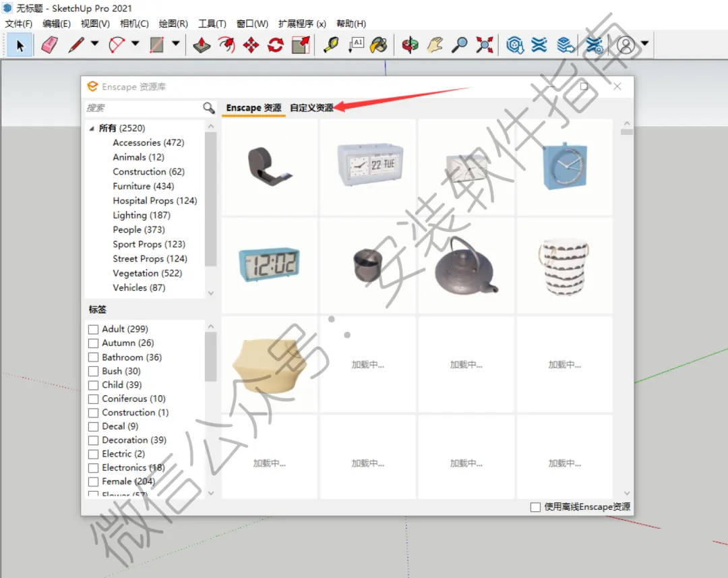Click the category list scroll-up arrow
Screen dimensions: 728x578
coord(211,126)
